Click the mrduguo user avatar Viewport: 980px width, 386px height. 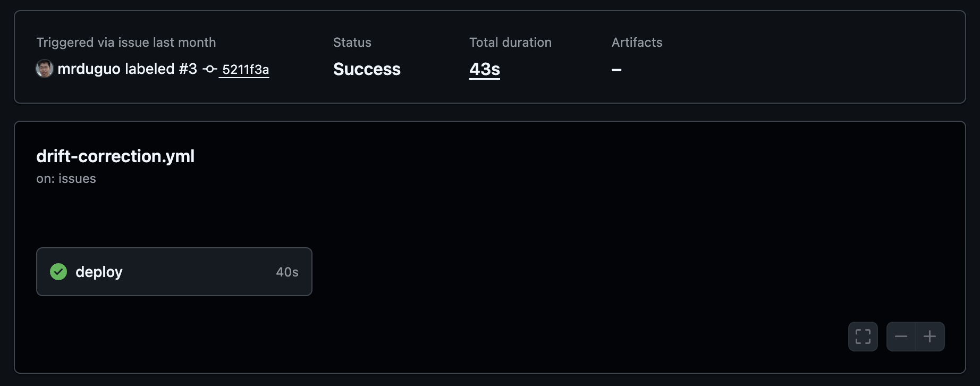[x=44, y=69]
